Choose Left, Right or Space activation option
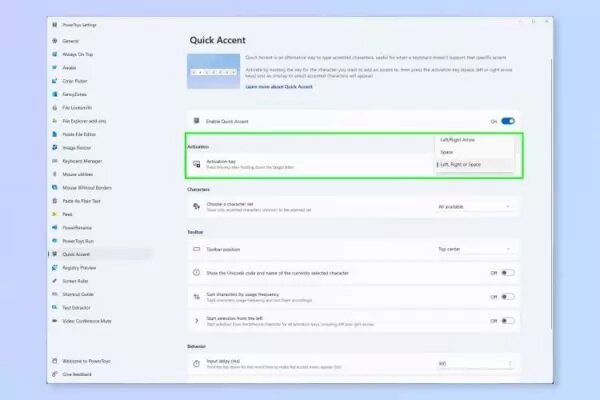 point(474,164)
